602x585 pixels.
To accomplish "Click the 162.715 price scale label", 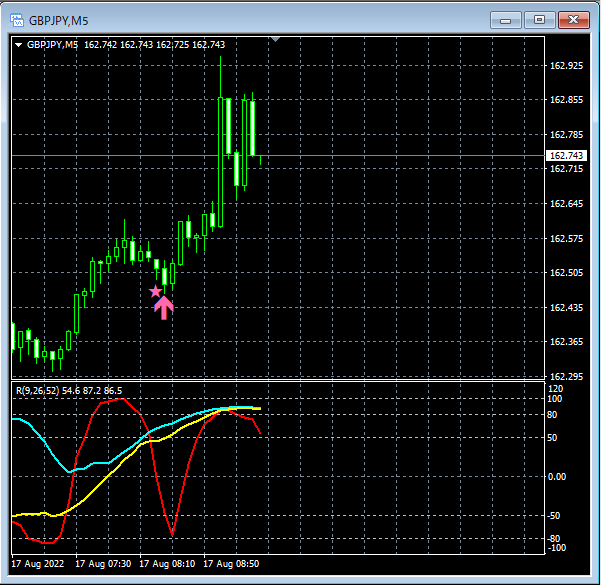I will (566, 169).
